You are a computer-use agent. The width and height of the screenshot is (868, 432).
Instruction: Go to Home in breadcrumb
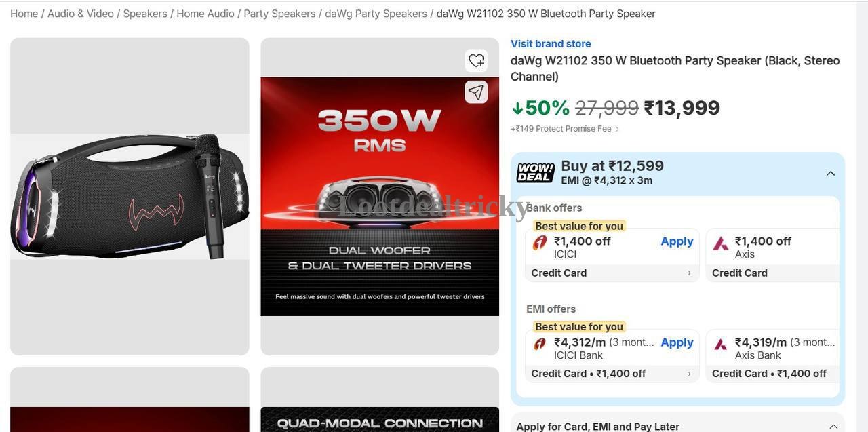point(24,14)
